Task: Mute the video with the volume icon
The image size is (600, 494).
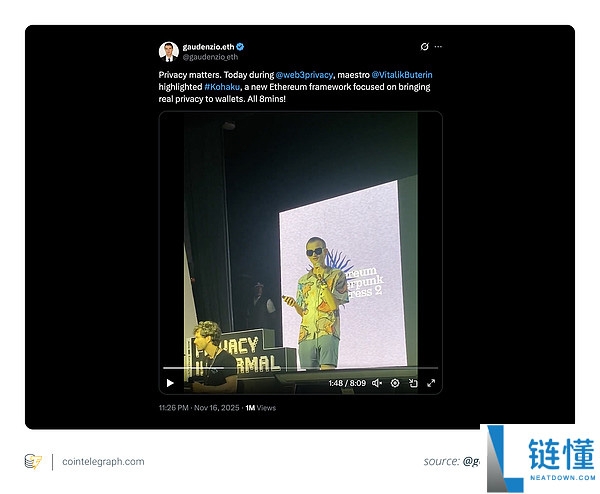Action: 376,382
